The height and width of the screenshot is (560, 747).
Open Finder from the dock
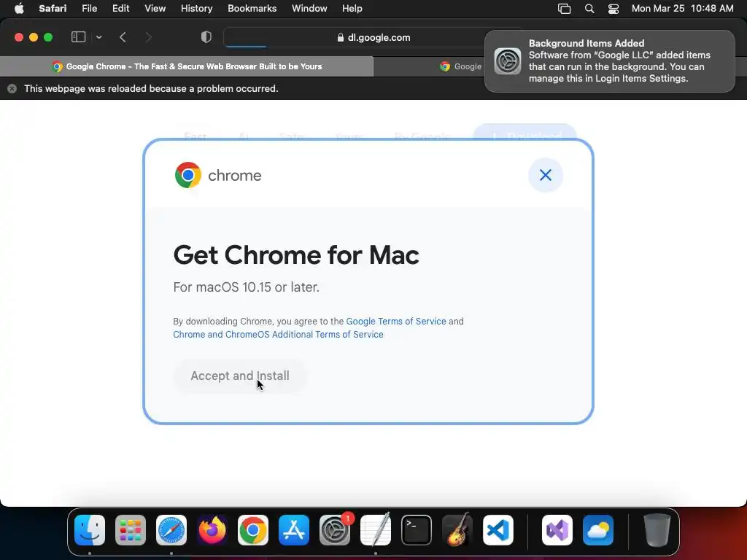click(x=90, y=530)
